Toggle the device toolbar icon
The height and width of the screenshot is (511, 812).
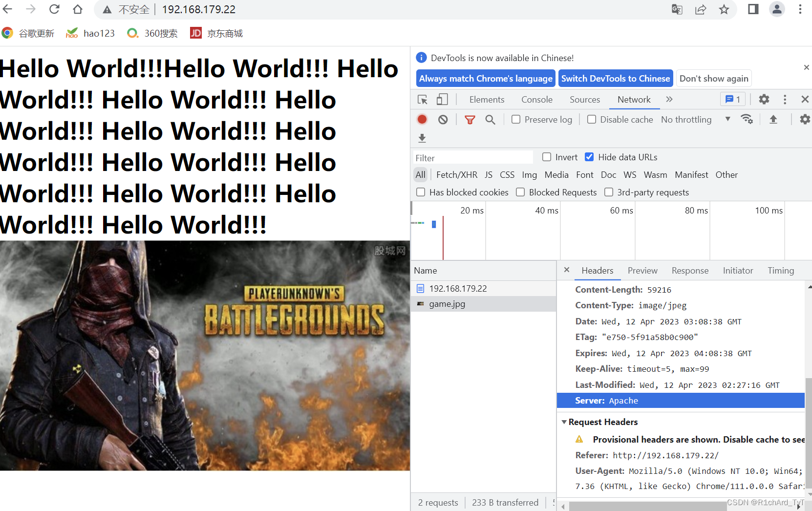tap(442, 100)
